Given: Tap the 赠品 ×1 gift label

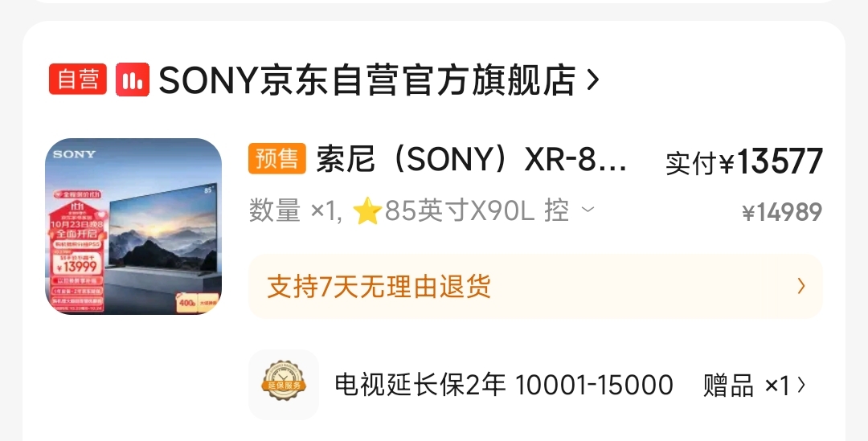Looking at the screenshot, I should tap(746, 386).
